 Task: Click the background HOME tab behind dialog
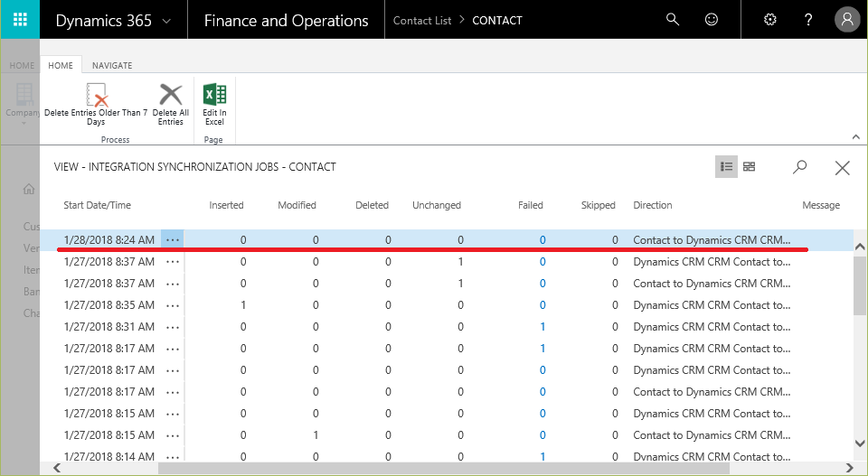pyautogui.click(x=22, y=65)
